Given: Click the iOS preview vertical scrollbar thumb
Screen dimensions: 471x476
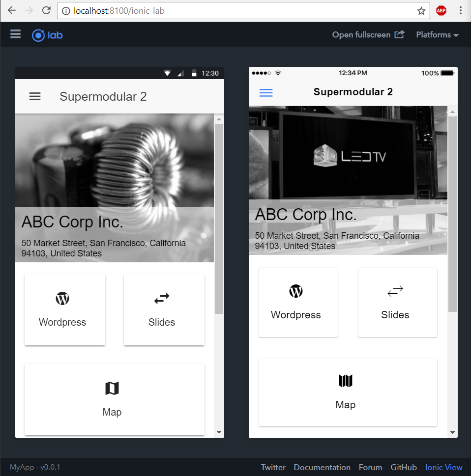Looking at the screenshot, I should [452, 214].
